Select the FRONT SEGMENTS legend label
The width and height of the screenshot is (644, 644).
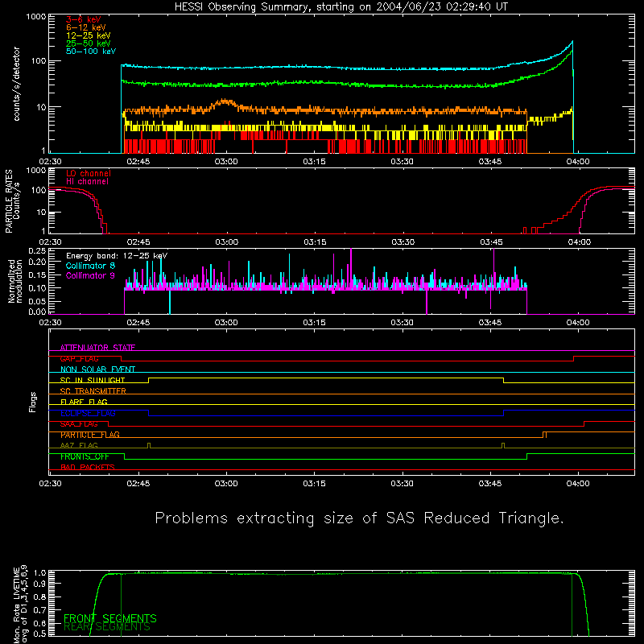[110, 618]
